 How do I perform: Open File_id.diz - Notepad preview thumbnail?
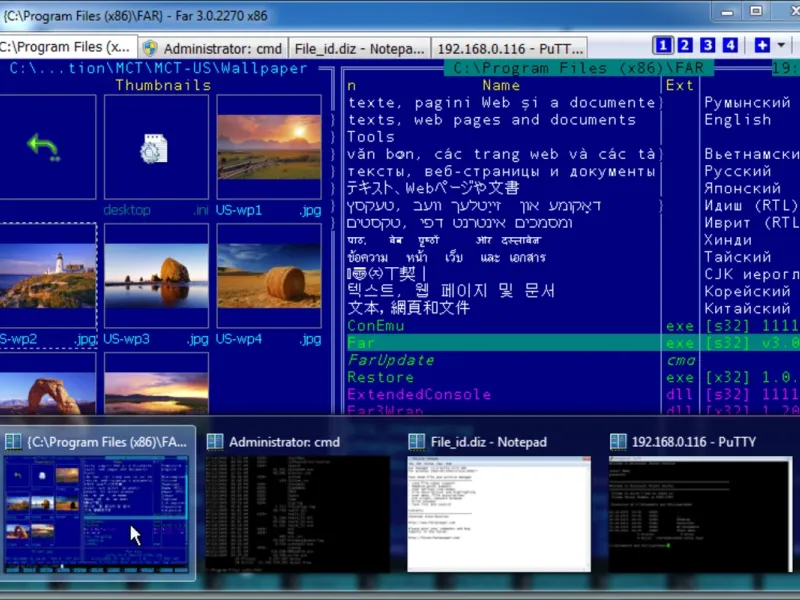[499, 514]
